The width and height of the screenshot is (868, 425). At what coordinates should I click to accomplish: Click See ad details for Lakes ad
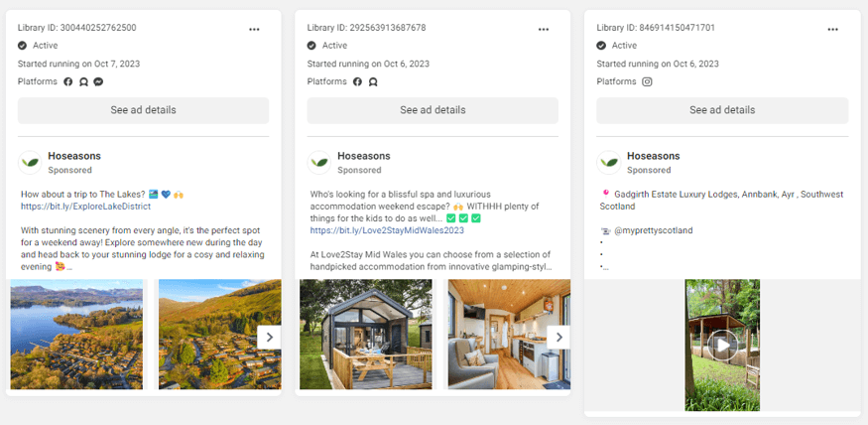point(143,110)
